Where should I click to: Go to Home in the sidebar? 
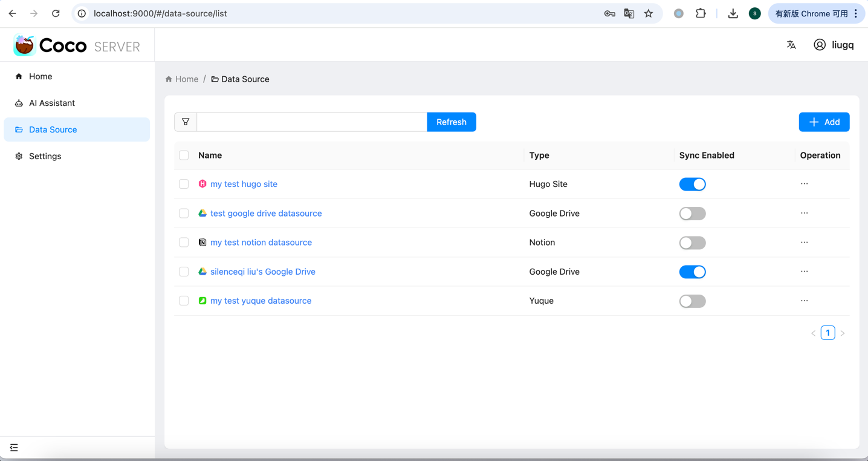[x=77, y=76]
